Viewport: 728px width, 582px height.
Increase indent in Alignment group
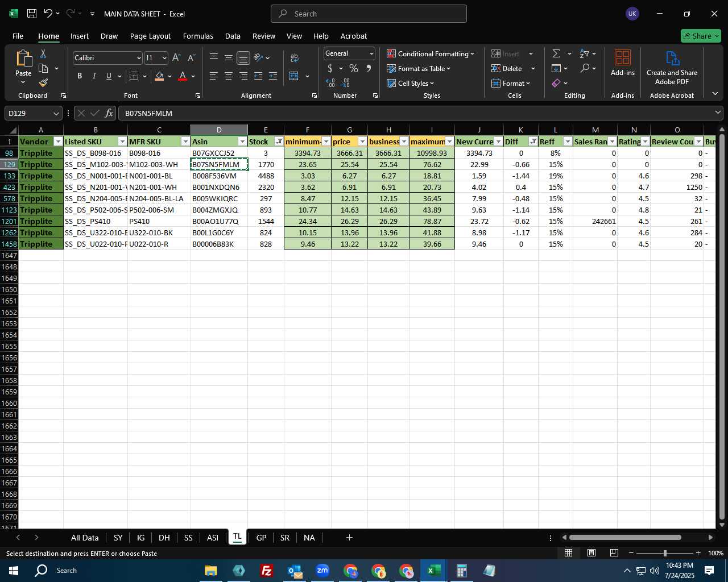tap(273, 76)
